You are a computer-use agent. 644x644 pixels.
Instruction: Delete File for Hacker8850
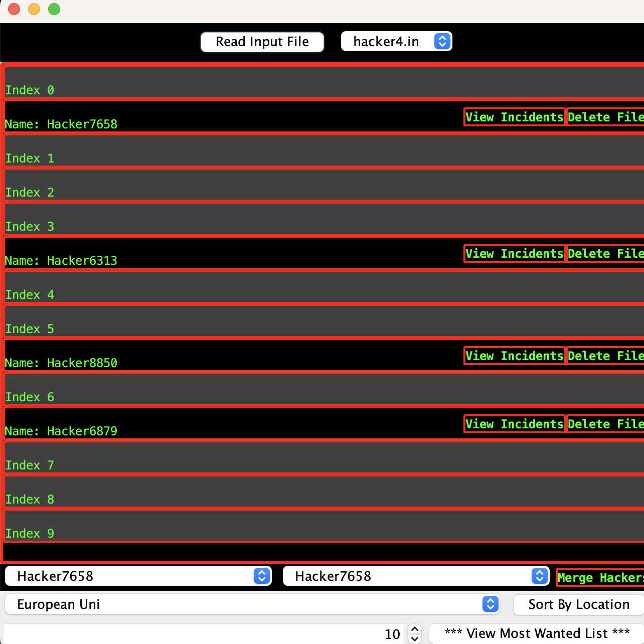(605, 356)
